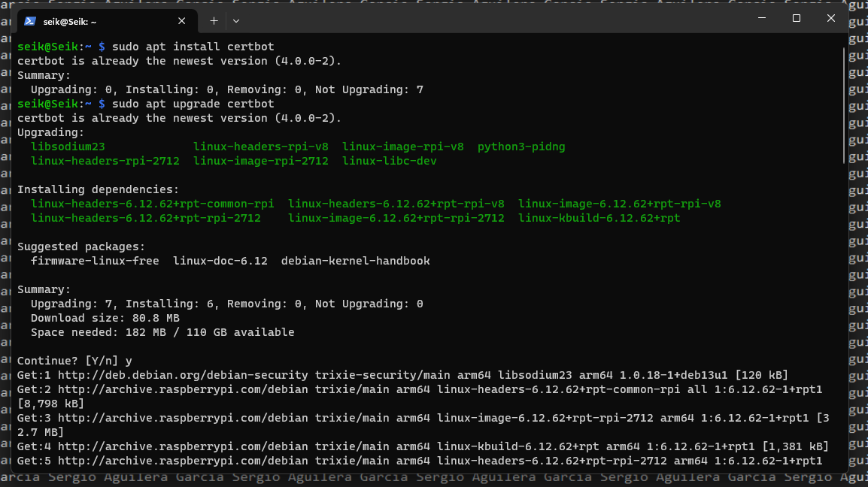Click the libsodium23 package name
Screen dimensions: 868x487
pos(68,147)
